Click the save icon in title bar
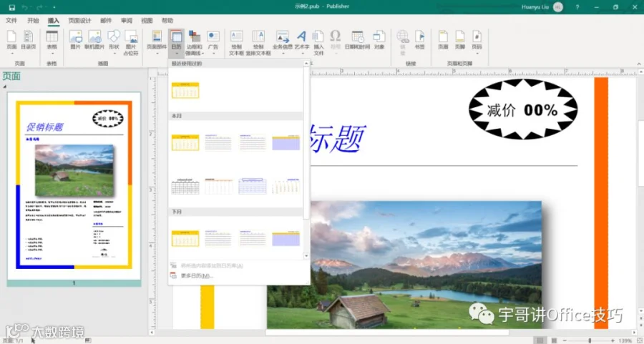Screen dimensions: 644x344 (x=12, y=7)
